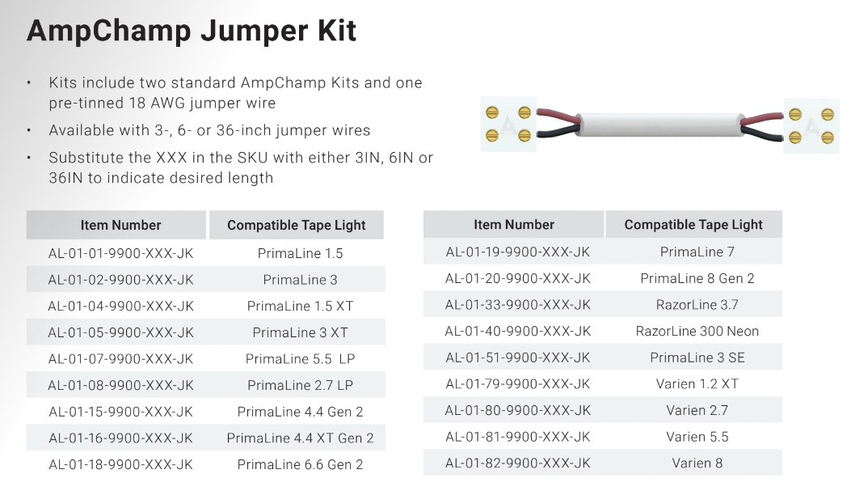Select the PrimaLine 1.5 XT cell
Image resolution: width=868 pixels, height=495 pixels.
click(300, 306)
